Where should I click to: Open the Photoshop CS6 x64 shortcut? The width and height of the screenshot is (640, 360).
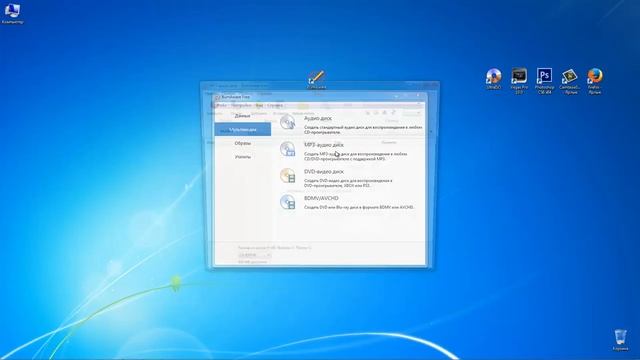pos(544,81)
